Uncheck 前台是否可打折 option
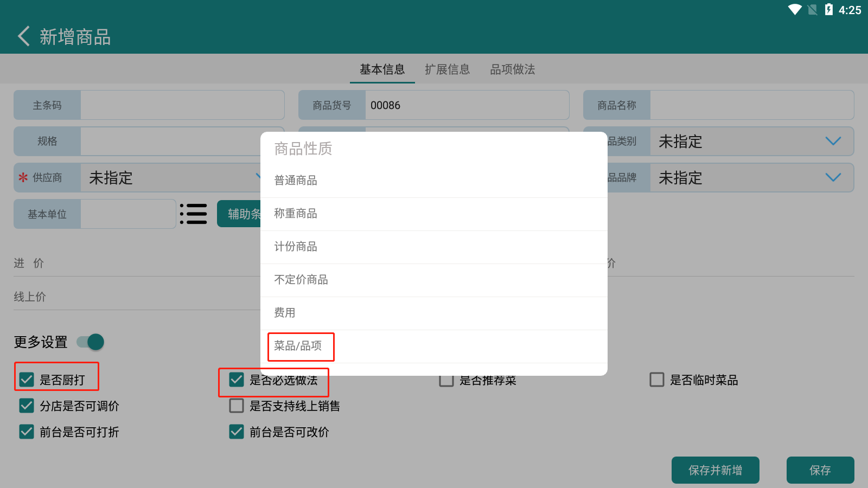The width and height of the screenshot is (868, 488). (x=27, y=432)
